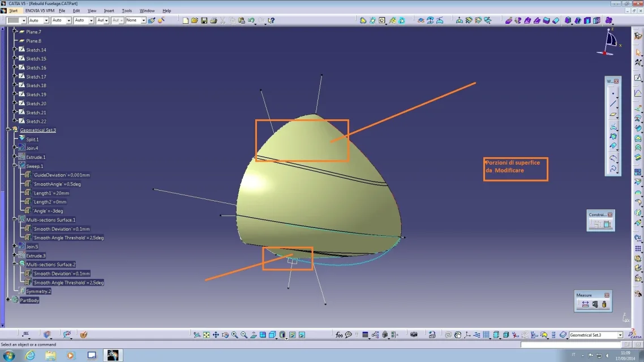Open the first Auto transparency dropdown
644x362 pixels.
tap(46, 20)
